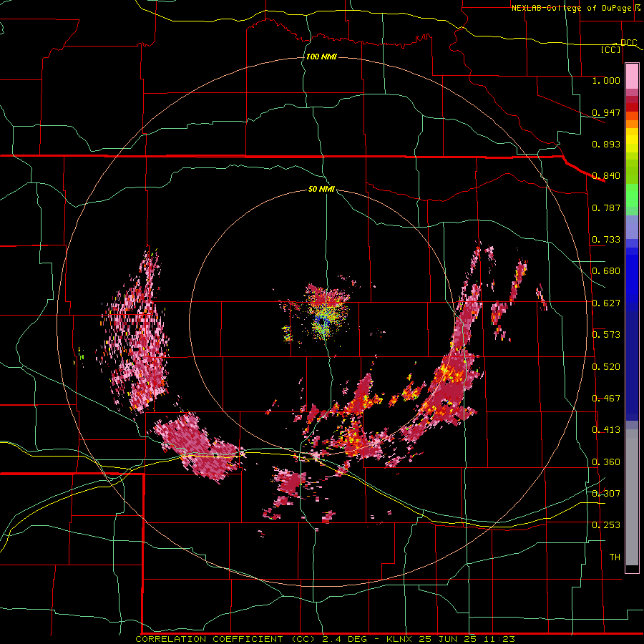Pick the bright green color bar segment
Image resolution: width=644 pixels, height=644 pixels.
(632, 195)
